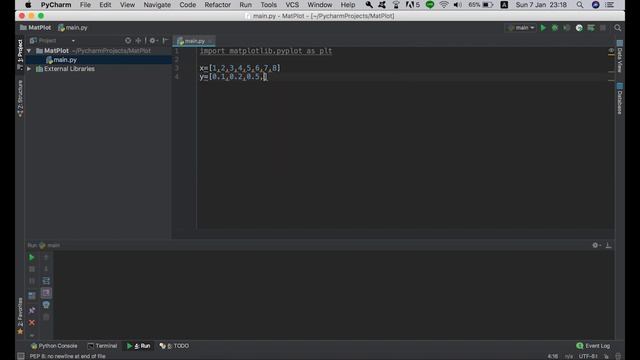The height and width of the screenshot is (360, 640).
Task: Toggle the 2: Favorites side tool window
Action: tap(20, 316)
